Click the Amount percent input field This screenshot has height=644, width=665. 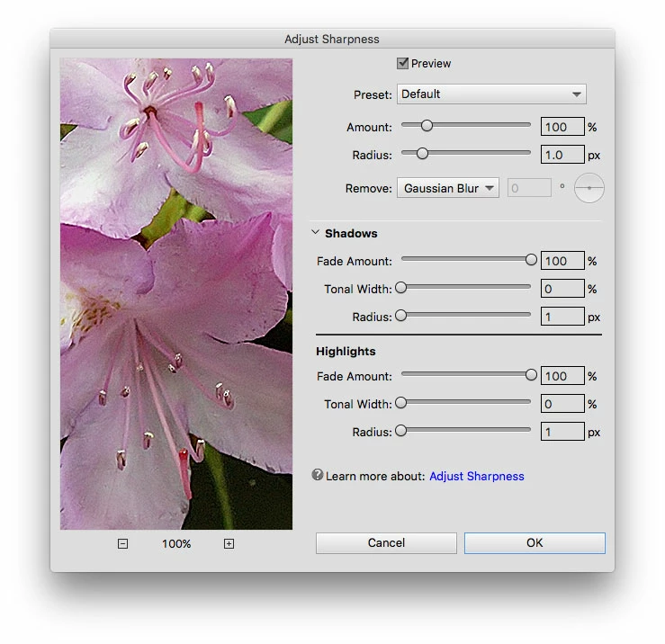(562, 127)
